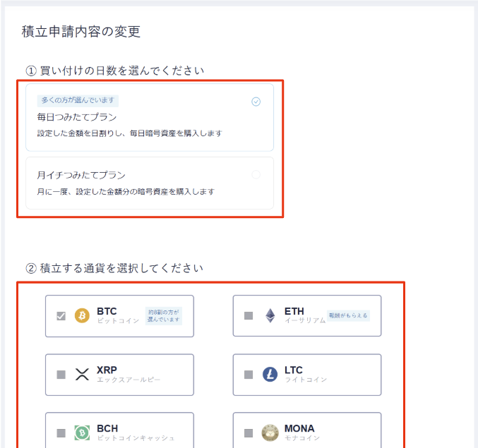Click the daily plan description text
478x448 pixels.
[129, 133]
